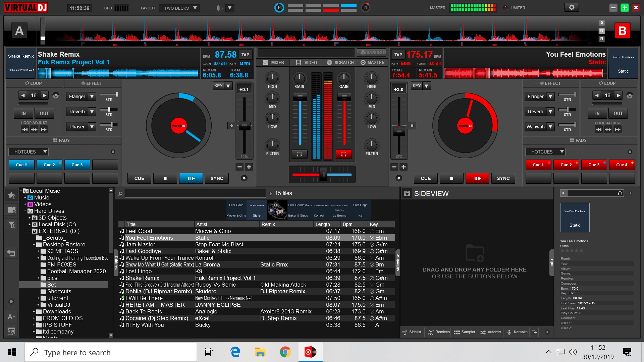The height and width of the screenshot is (362, 644).
Task: Open the Karaoke sideview tab
Action: (517, 332)
